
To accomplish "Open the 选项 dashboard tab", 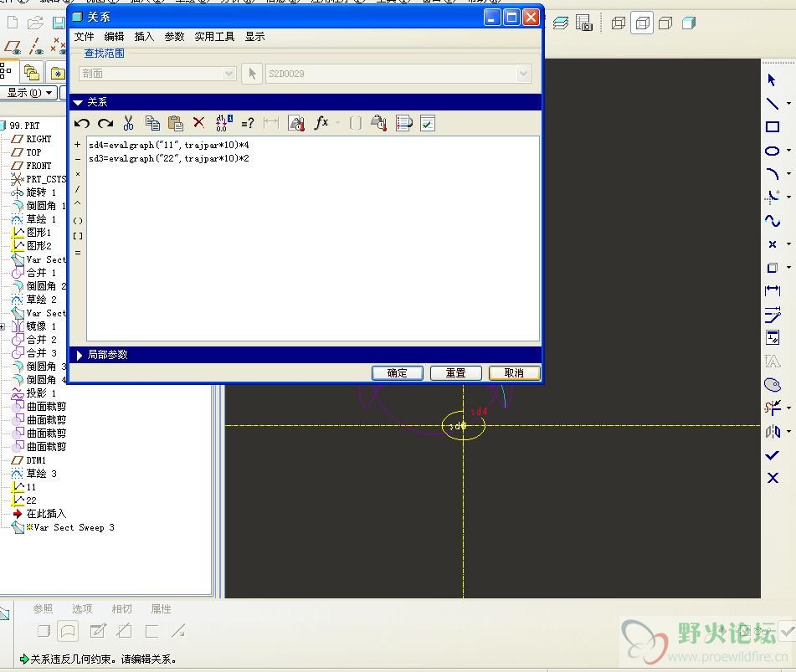I will [82, 608].
